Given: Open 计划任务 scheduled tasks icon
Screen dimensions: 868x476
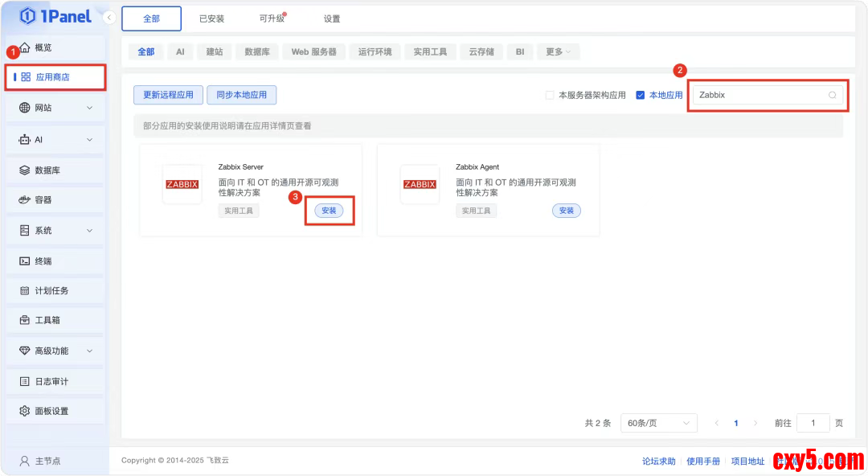Looking at the screenshot, I should 25,290.
